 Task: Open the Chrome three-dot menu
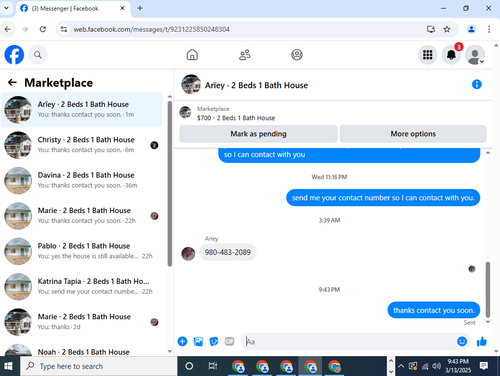(x=489, y=29)
